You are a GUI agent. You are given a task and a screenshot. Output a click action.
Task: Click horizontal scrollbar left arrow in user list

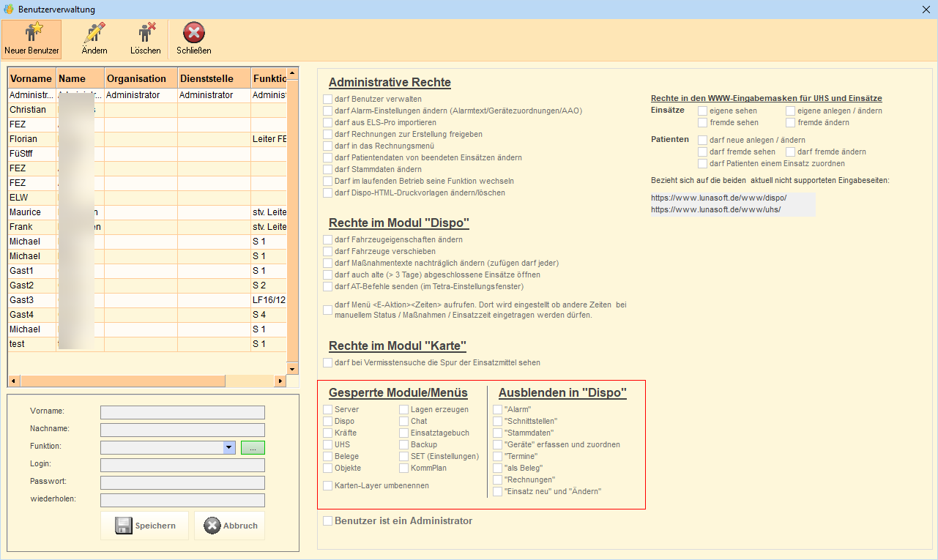pyautogui.click(x=14, y=381)
